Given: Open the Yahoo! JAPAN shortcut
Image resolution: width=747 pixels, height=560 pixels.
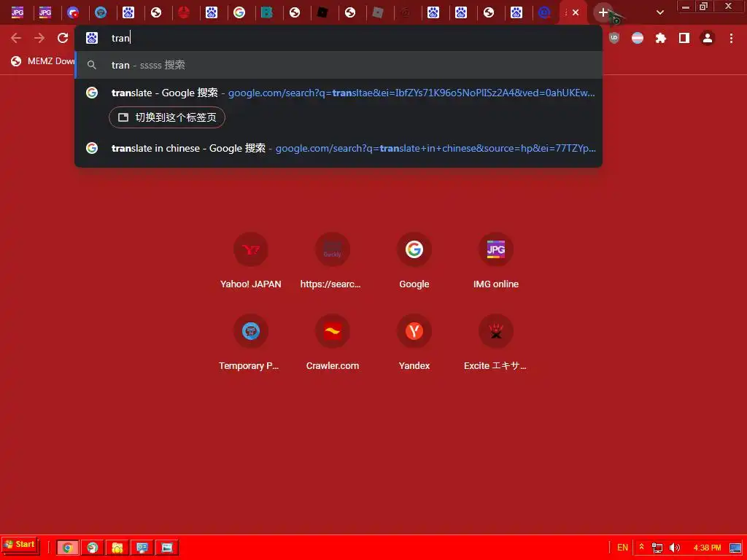Looking at the screenshot, I should click(x=251, y=262).
